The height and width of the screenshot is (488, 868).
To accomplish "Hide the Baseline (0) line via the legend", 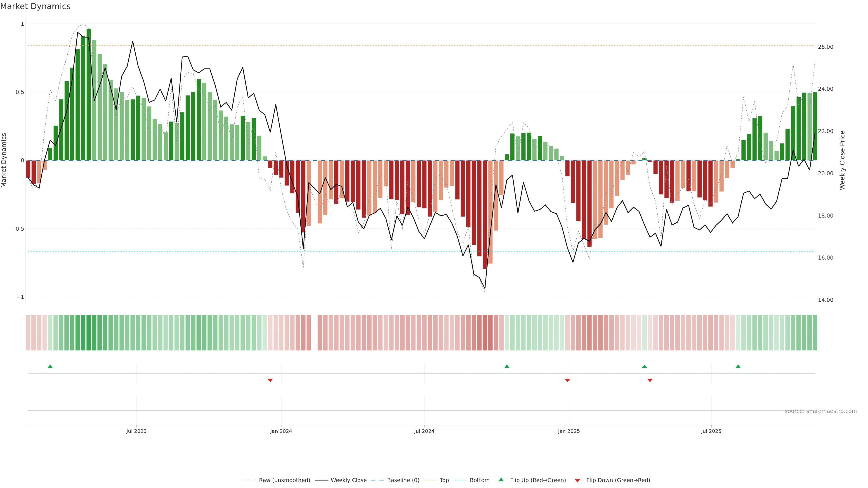I will click(x=403, y=480).
